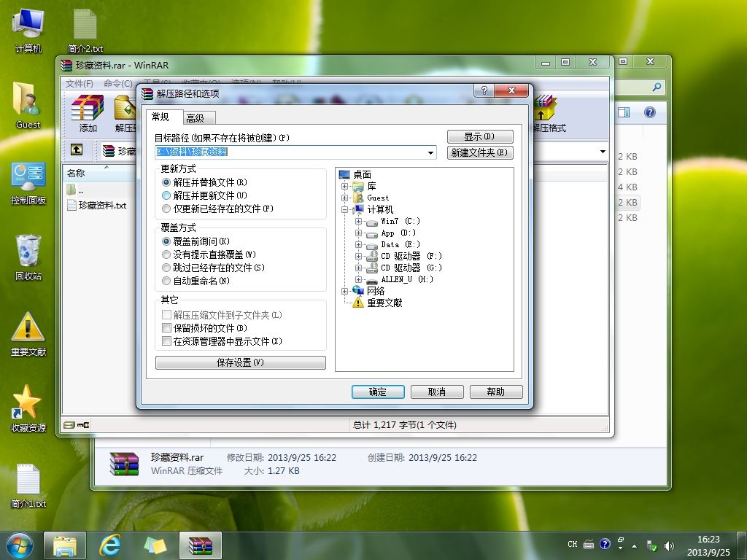Screen dimensions: 747x560
Task: Select CD 驱动器 (G:) in folder tree
Action: pyautogui.click(x=411, y=268)
